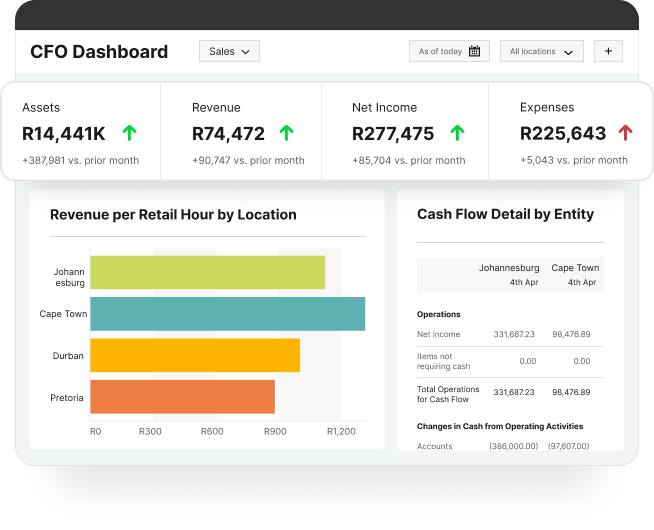Click the orange Pretoria bar

coord(182,397)
